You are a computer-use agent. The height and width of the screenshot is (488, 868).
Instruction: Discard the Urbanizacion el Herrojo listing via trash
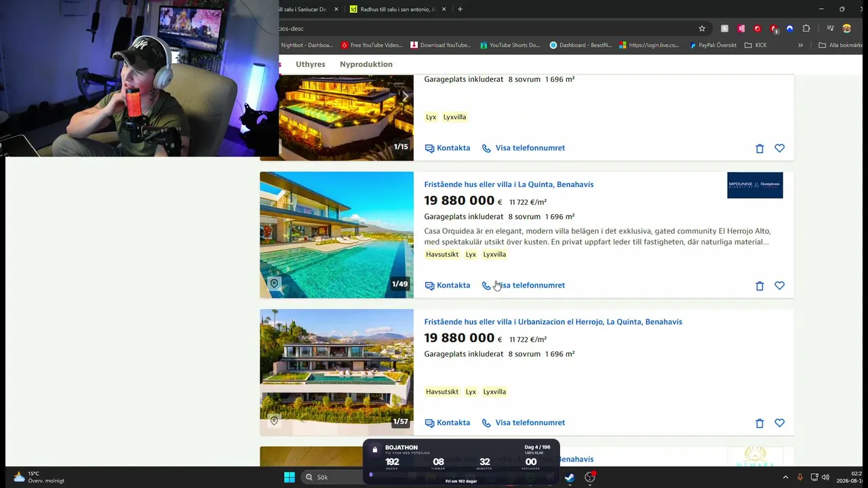pyautogui.click(x=759, y=424)
